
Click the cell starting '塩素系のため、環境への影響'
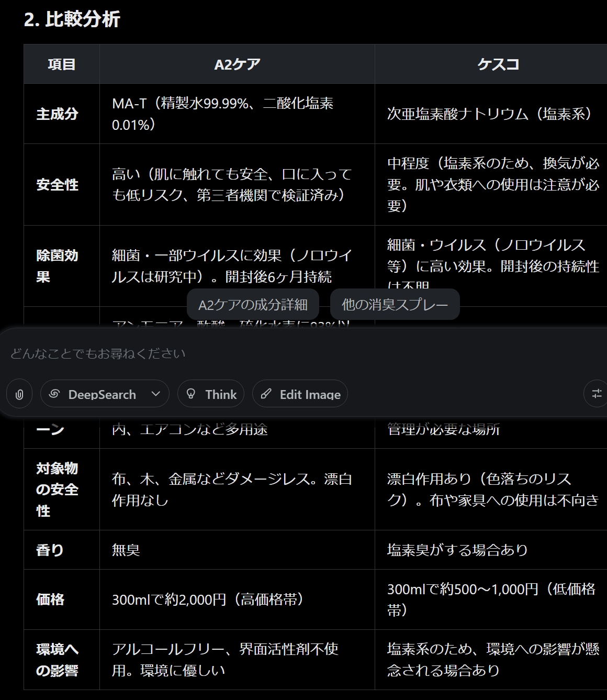click(x=491, y=660)
